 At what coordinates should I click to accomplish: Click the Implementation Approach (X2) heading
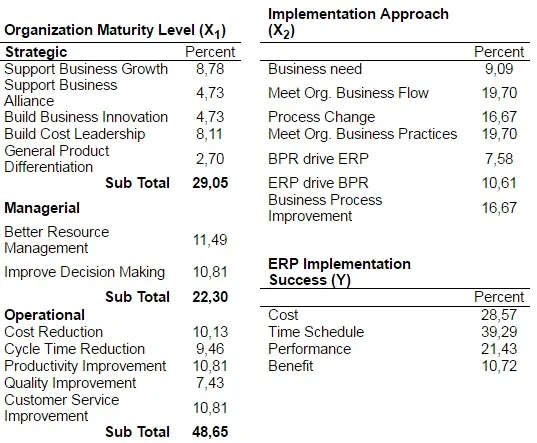[358, 23]
